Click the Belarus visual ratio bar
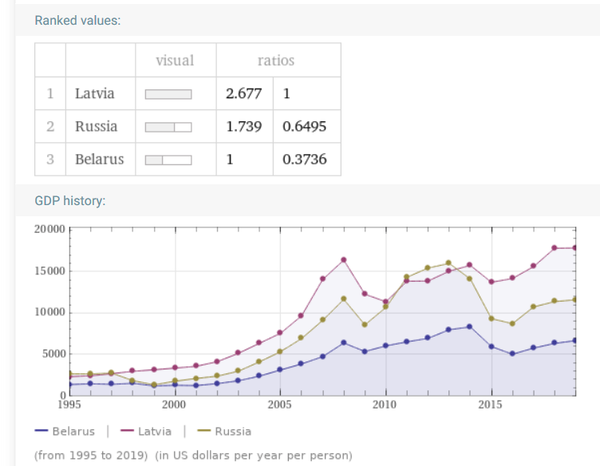600x466 pixels. point(168,160)
